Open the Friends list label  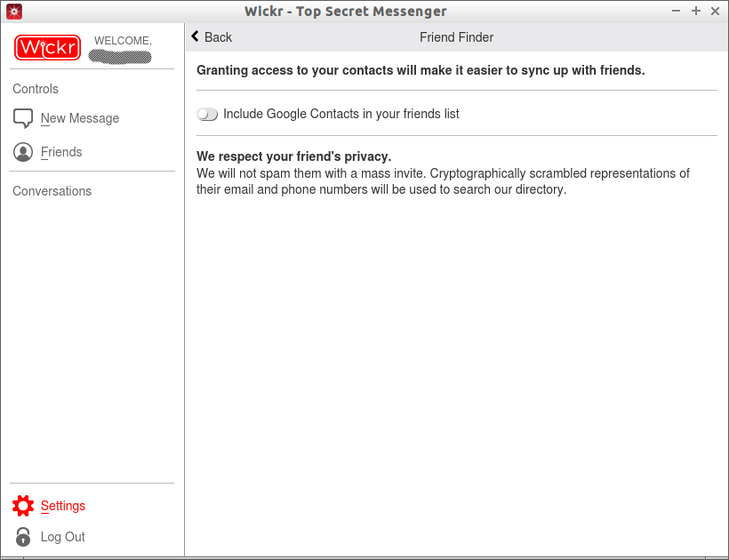[61, 152]
